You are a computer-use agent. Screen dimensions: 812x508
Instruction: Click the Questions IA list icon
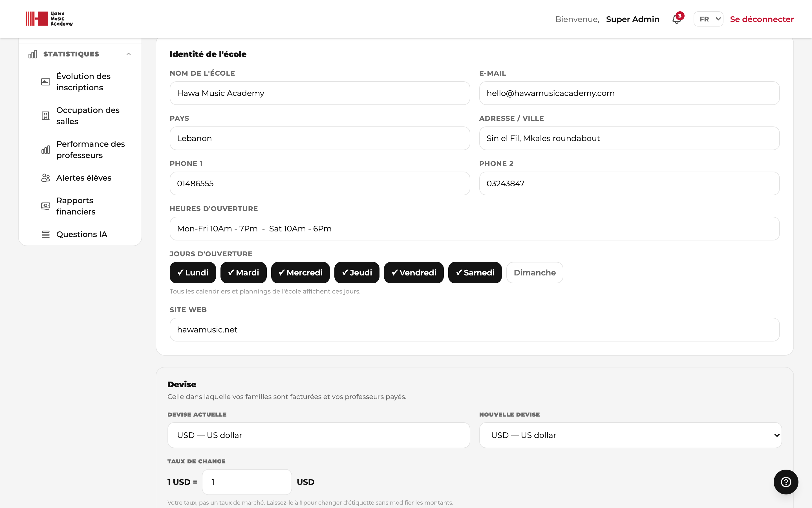pos(46,234)
